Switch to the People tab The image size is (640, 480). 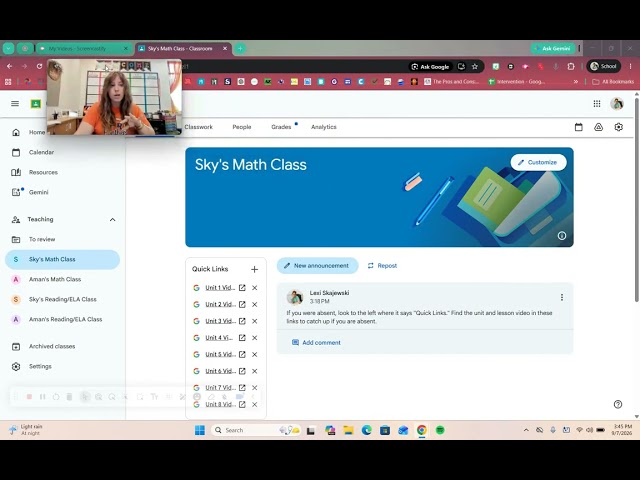click(242, 127)
